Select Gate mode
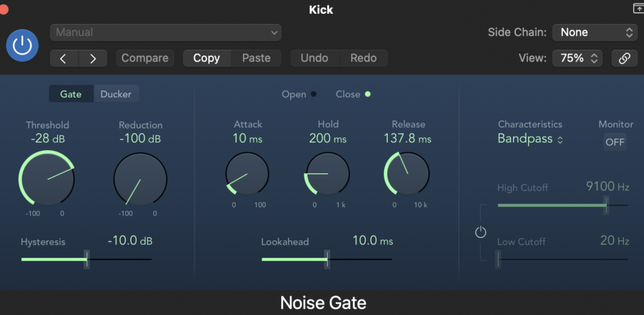Screen dimensions: 644x315 pos(71,94)
